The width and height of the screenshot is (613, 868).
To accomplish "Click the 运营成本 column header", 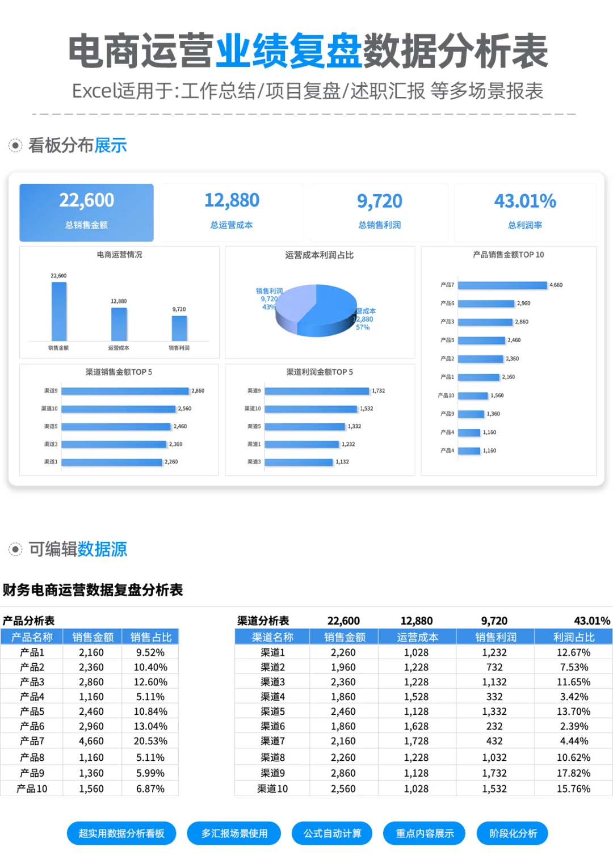I will pos(417,637).
